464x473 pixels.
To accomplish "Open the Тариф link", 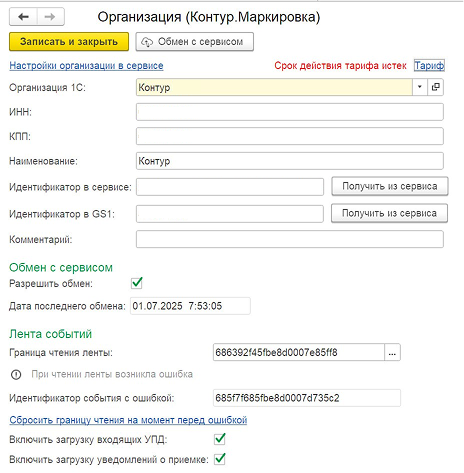I will (429, 66).
